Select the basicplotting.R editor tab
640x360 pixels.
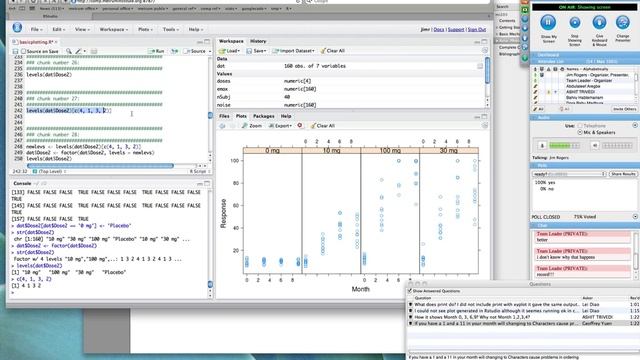(x=36, y=42)
